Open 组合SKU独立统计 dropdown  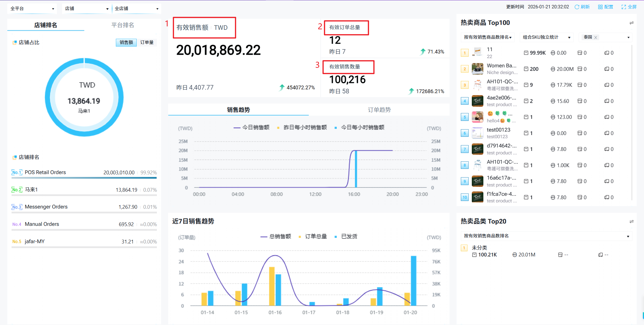pos(546,37)
